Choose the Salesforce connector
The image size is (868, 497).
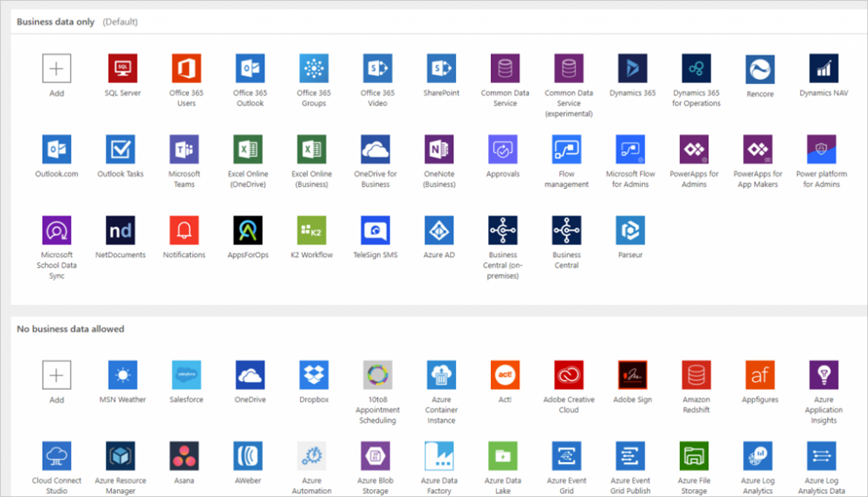(x=186, y=375)
